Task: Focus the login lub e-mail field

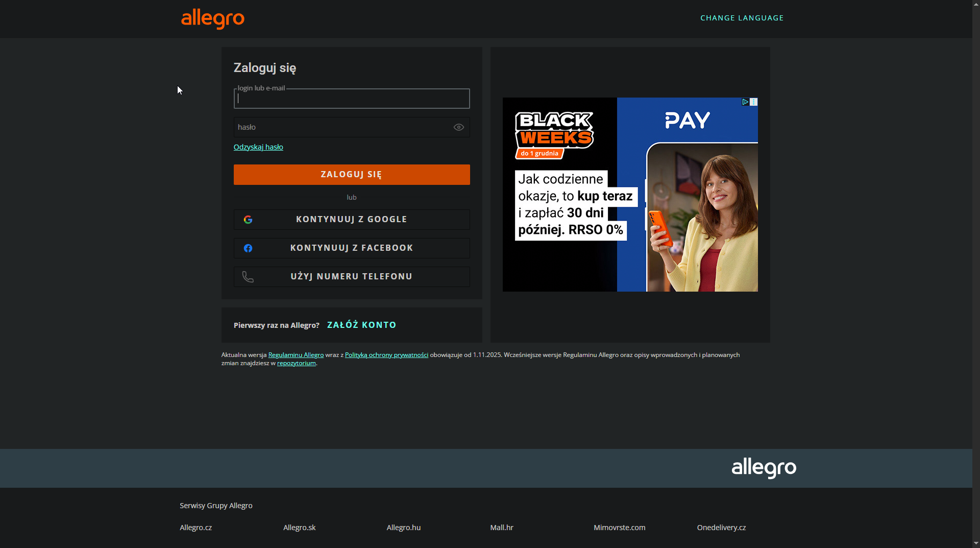Action: pos(351,99)
